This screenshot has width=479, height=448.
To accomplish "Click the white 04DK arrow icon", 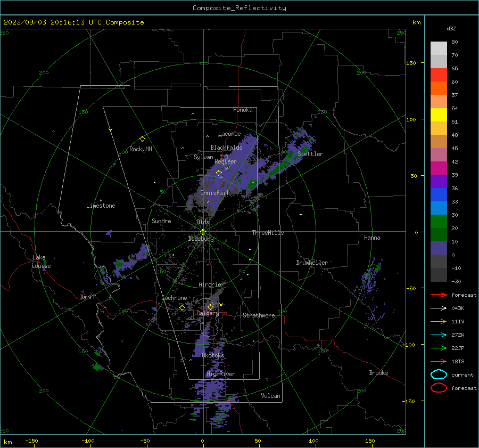I will (x=439, y=308).
